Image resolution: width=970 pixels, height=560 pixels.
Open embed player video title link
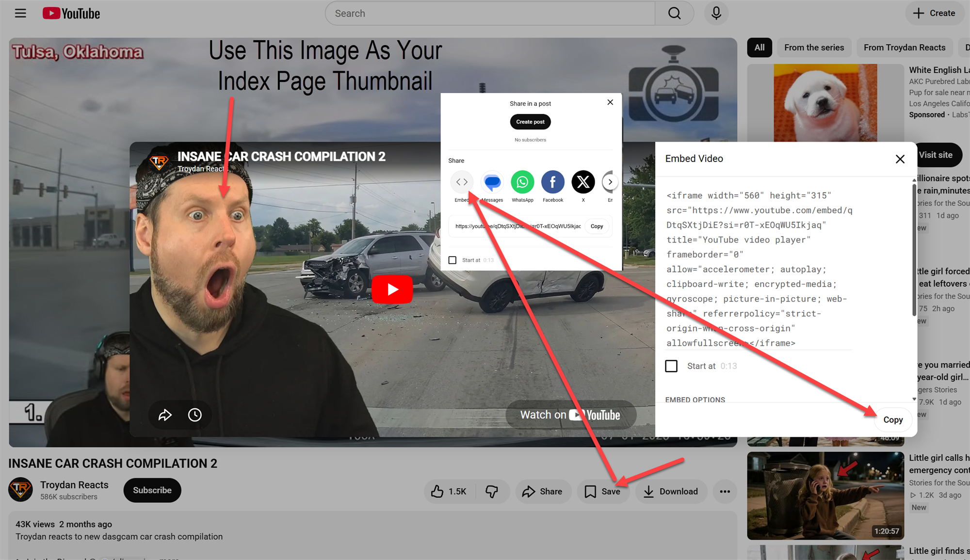[281, 156]
